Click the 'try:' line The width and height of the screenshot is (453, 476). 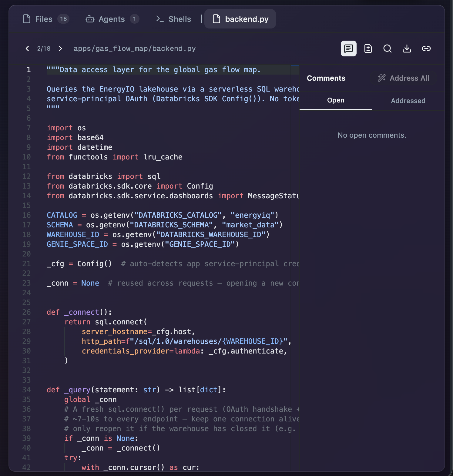pyautogui.click(x=73, y=458)
